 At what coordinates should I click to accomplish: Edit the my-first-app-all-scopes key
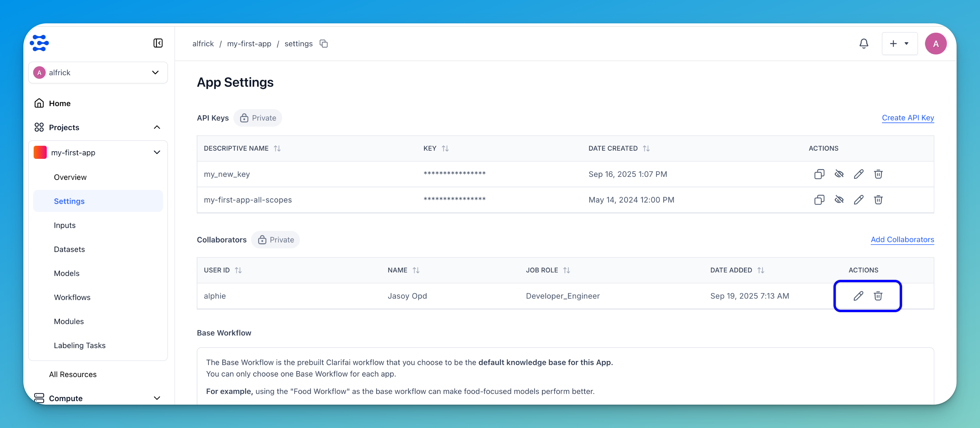click(x=858, y=200)
